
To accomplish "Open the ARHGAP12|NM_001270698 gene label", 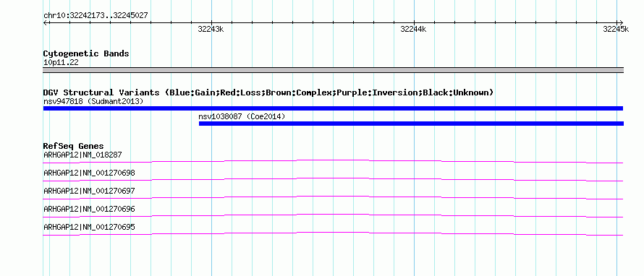I will tap(89, 173).
